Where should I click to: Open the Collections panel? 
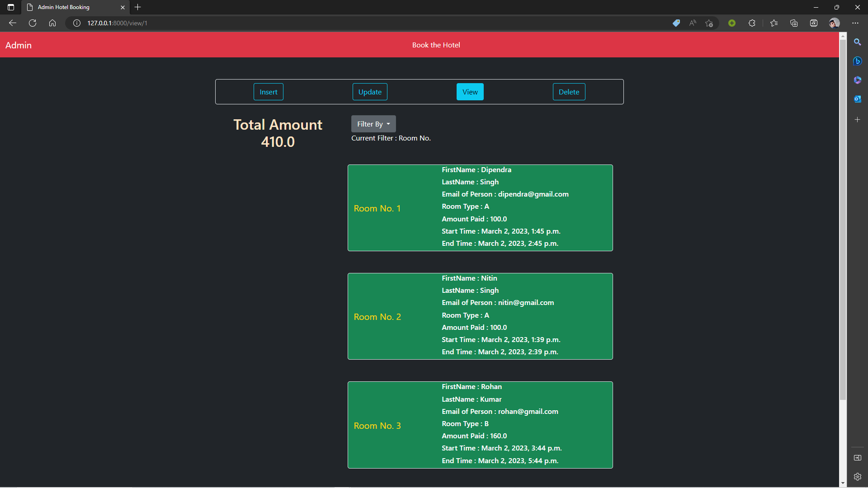coord(794,23)
